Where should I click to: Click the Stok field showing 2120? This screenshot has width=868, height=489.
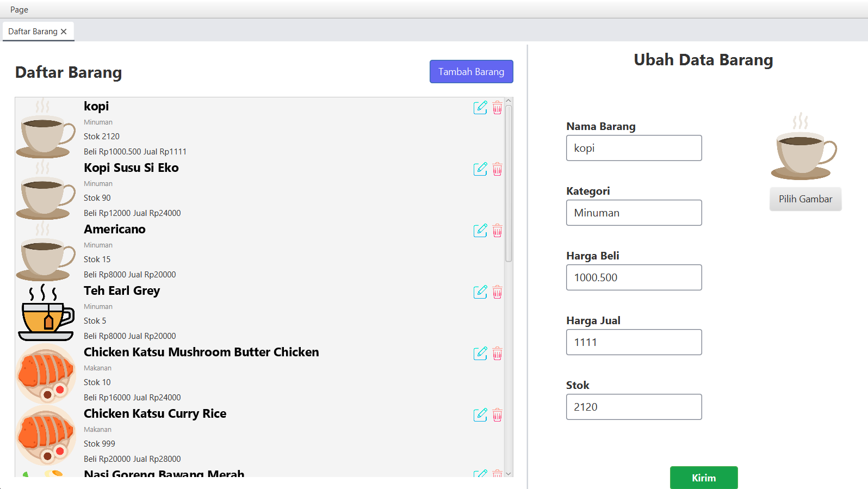pos(634,407)
